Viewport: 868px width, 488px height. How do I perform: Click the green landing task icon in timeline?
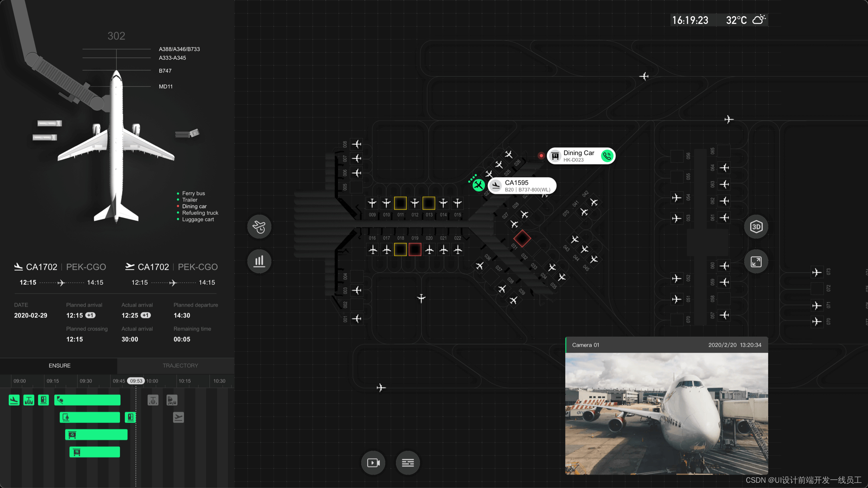(14, 400)
